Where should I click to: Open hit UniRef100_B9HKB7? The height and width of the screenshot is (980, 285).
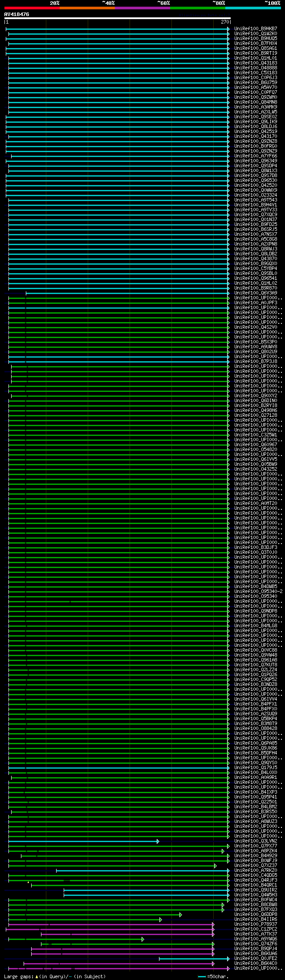(x=256, y=28)
